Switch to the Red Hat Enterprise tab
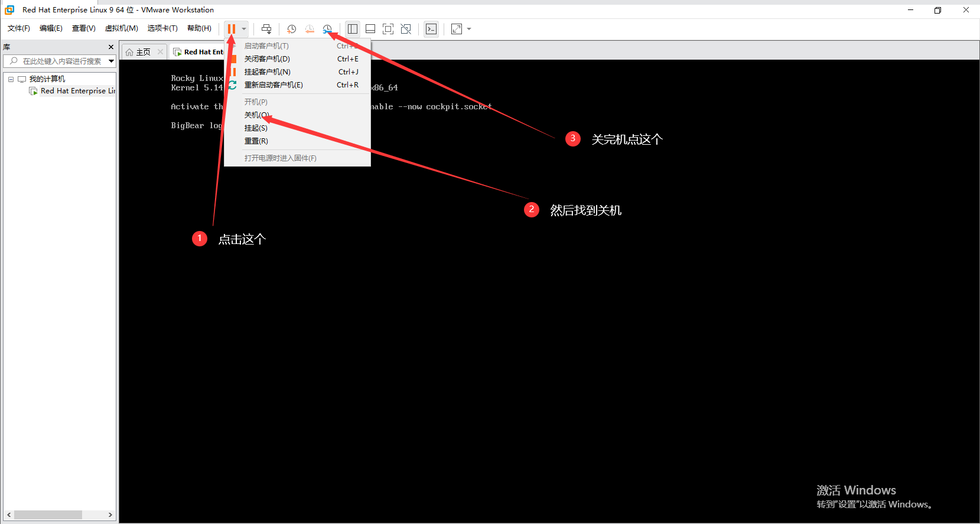 point(198,52)
